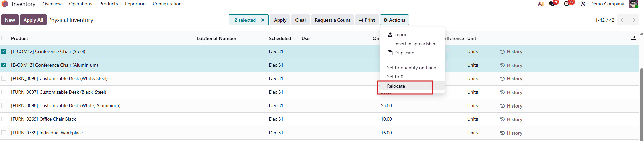Sort by the Lot/Serial Number column header
Viewport: 644px width, 141px height.
[216, 38]
